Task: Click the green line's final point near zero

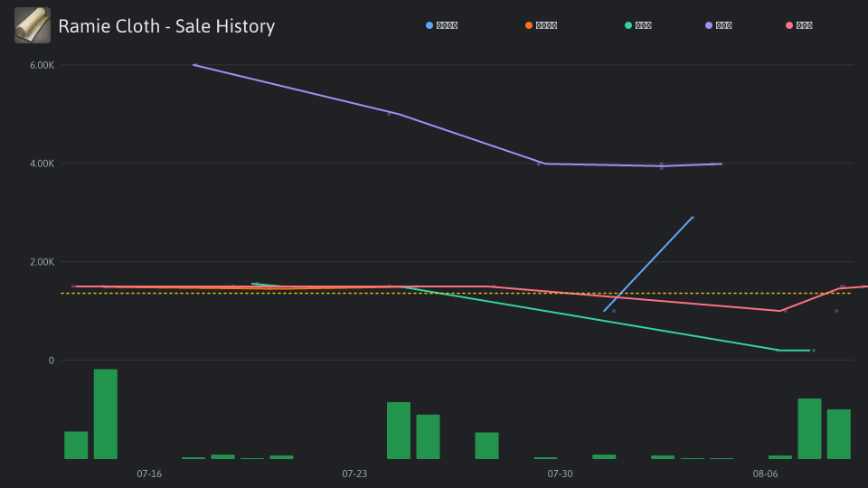Action: (x=813, y=351)
